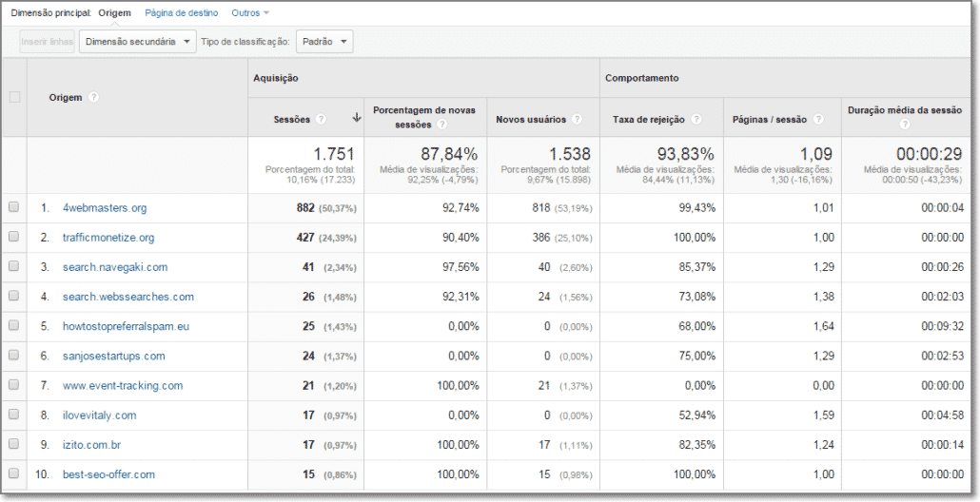Tick the checkbox for www.event-tracking.com
The width and height of the screenshot is (980, 502).
click(x=13, y=385)
